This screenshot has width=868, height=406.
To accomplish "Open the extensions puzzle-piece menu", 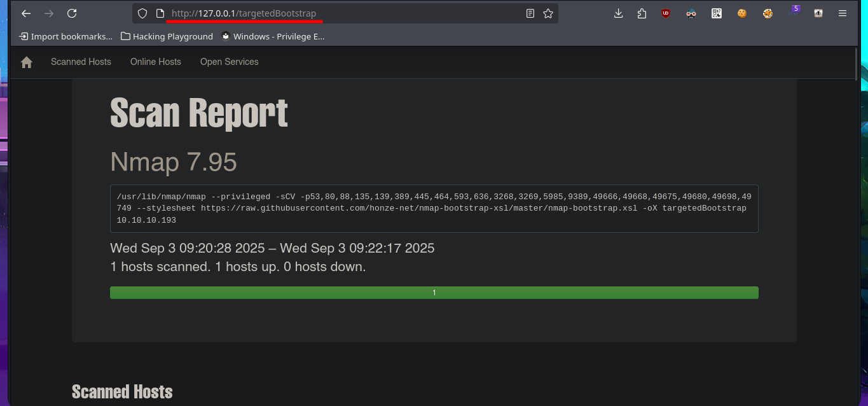I will (642, 13).
